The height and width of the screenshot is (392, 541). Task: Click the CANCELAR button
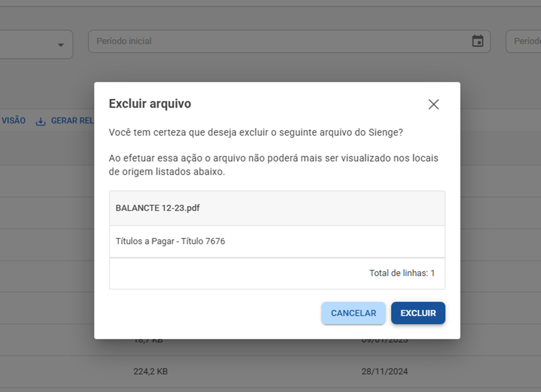353,313
